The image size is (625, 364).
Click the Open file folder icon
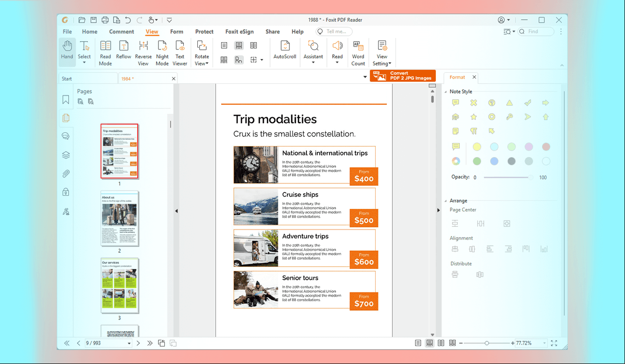tap(82, 20)
